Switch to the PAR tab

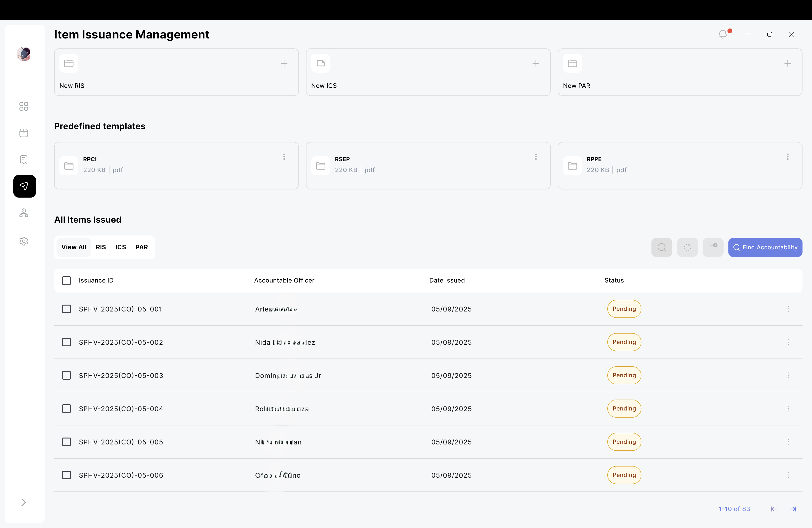click(142, 247)
